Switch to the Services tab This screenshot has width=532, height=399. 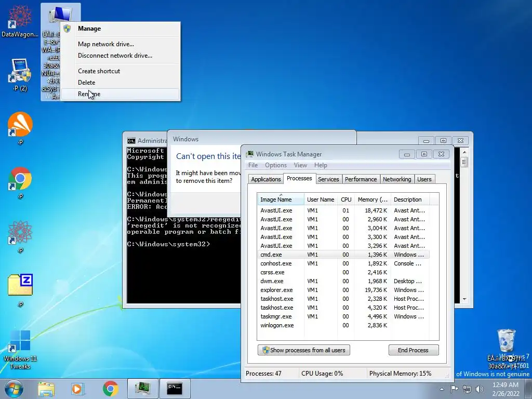tap(328, 179)
